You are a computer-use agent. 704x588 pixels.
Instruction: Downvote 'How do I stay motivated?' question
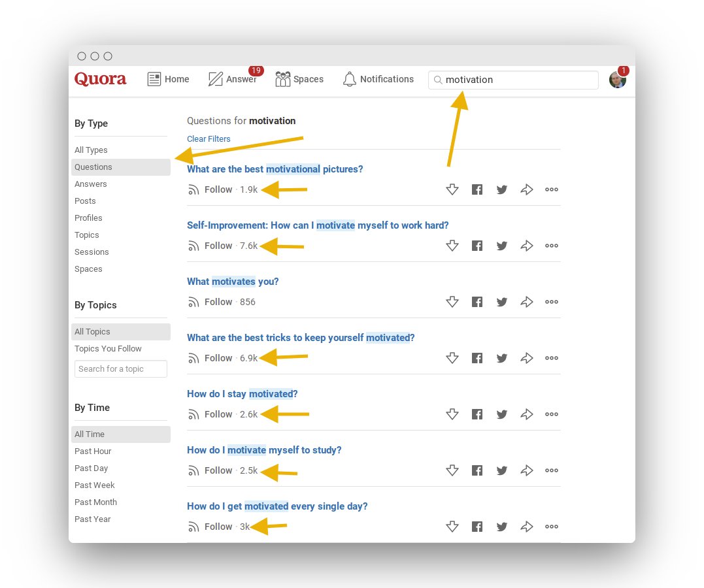(x=452, y=414)
